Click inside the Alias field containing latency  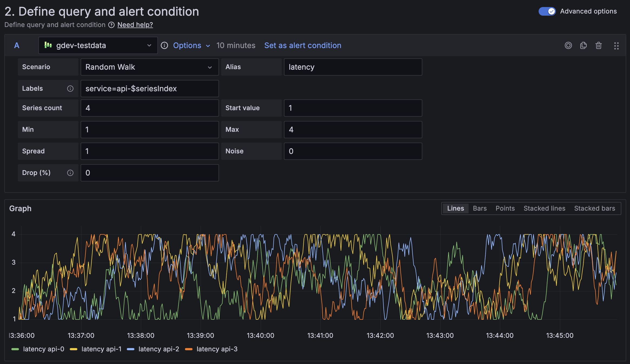pyautogui.click(x=353, y=67)
